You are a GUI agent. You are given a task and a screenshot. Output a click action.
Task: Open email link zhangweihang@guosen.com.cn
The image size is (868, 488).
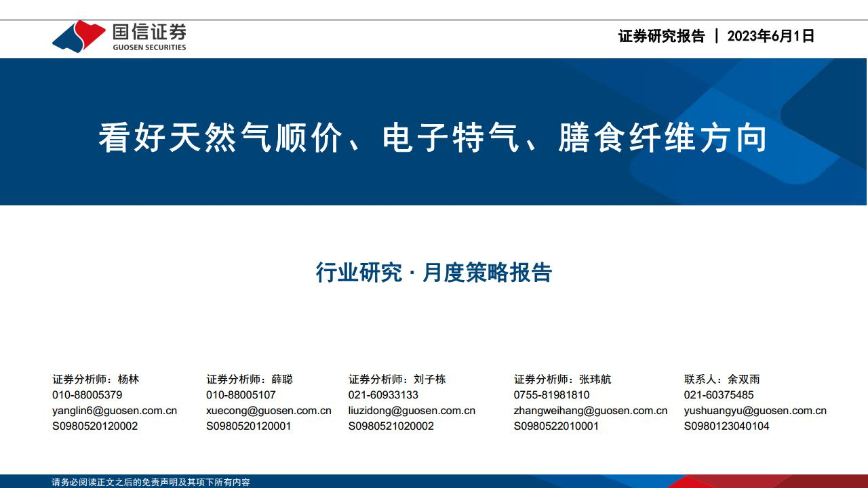590,410
